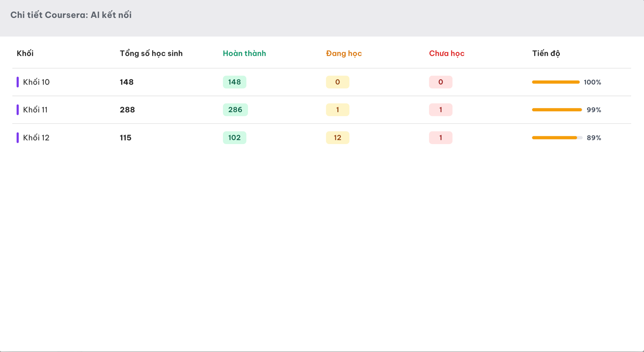This screenshot has height=352, width=644.
Task: Click the title 'Chi tiết Coursera: AI kết nối'
Action: 71,15
